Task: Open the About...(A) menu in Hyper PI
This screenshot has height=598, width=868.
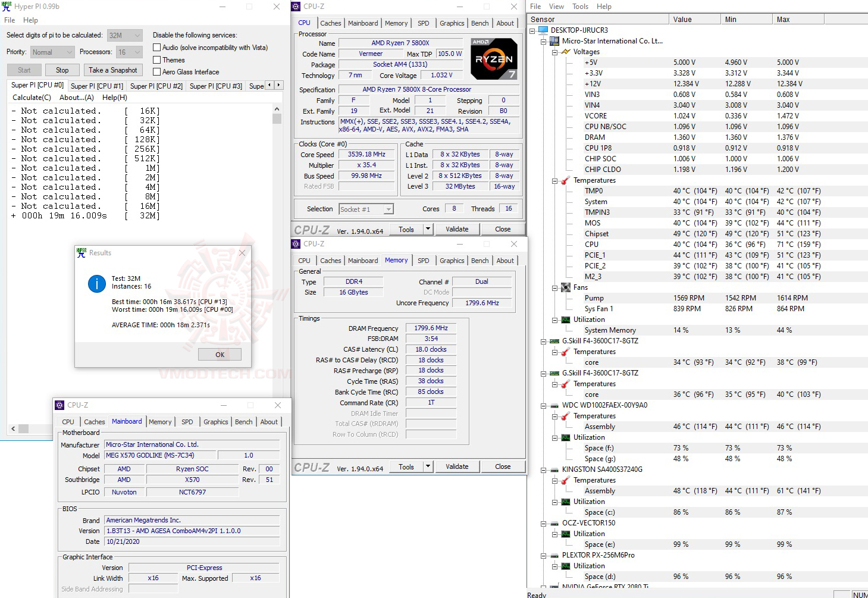Action: (77, 98)
